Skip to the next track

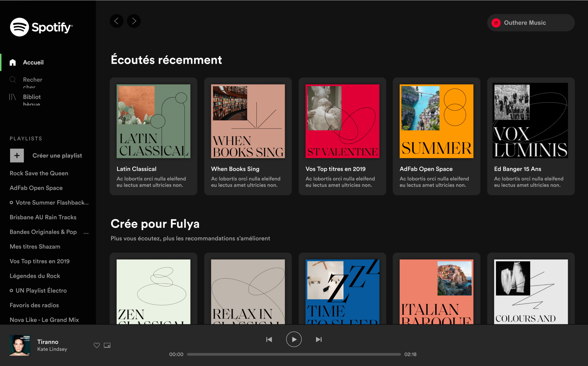click(x=318, y=339)
